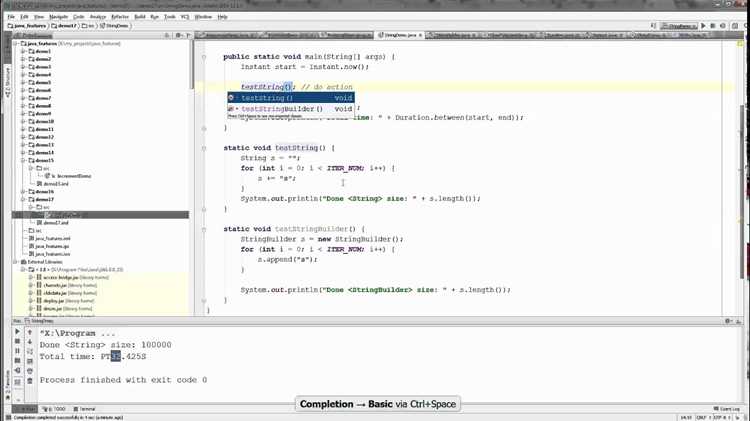
Task: Select the StringDemo.java editor tab
Action: pos(400,35)
